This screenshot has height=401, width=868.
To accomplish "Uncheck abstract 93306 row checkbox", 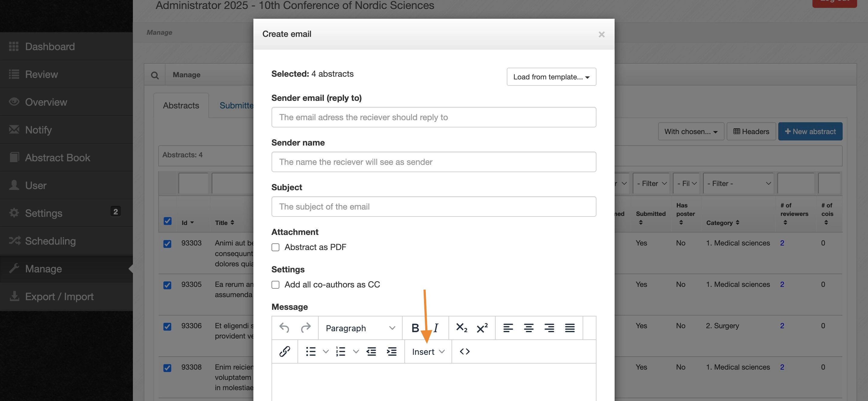I will tap(167, 326).
